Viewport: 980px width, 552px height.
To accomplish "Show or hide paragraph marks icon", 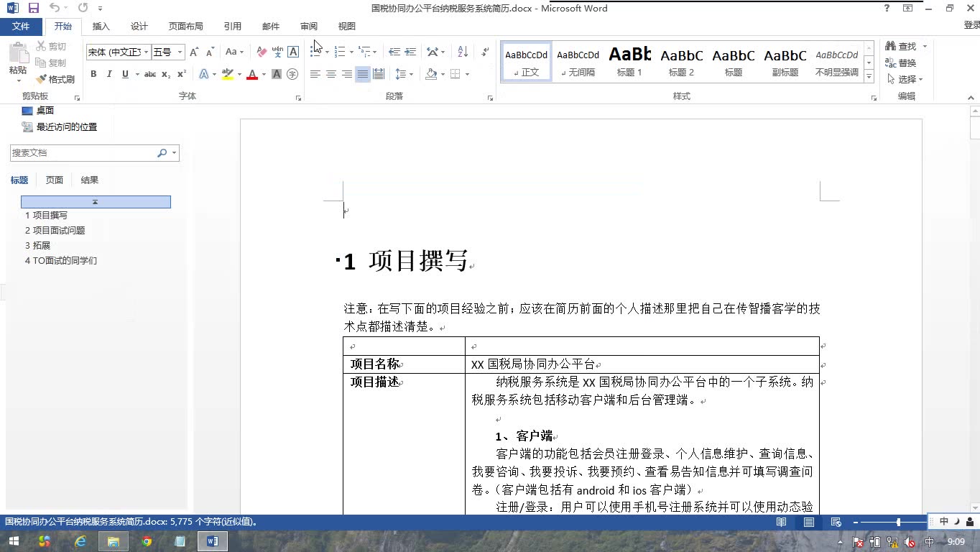I will coord(485,52).
